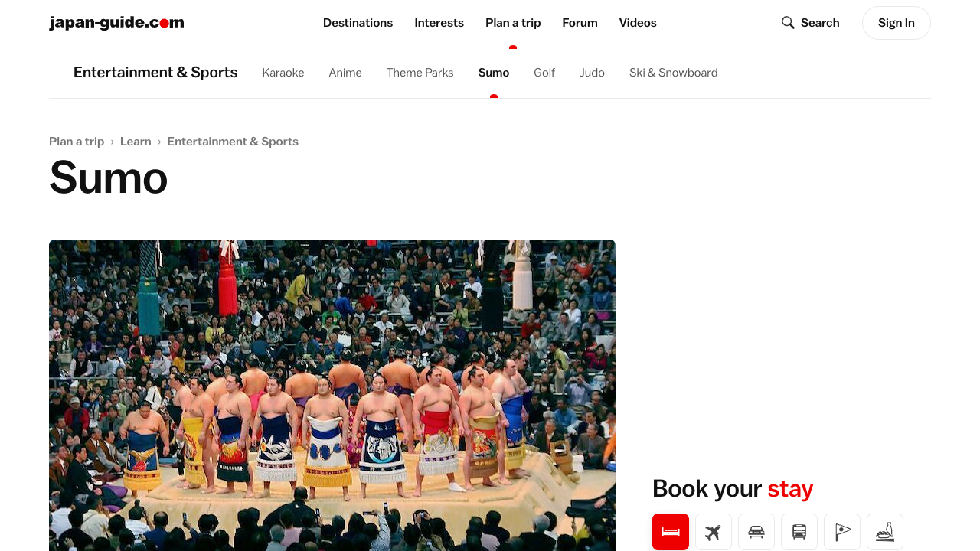The width and height of the screenshot is (980, 551).
Task: Open the tour flag booking icon
Action: point(842,532)
